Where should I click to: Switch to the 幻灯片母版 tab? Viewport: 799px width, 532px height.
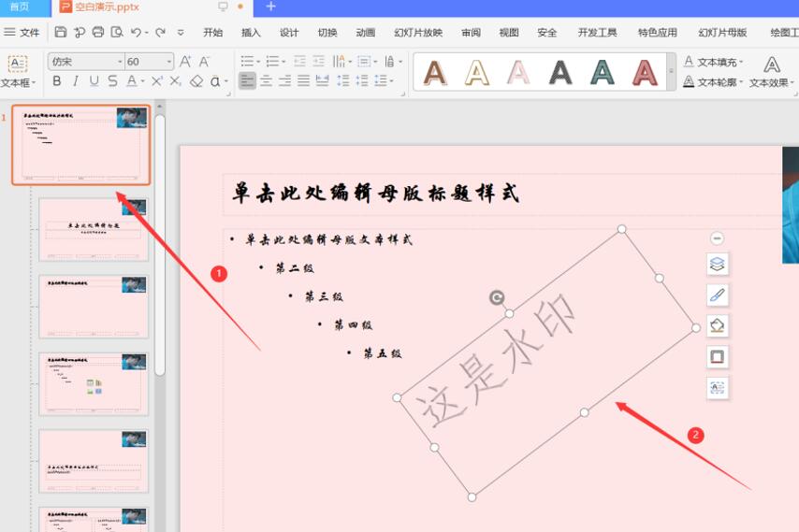click(x=722, y=32)
